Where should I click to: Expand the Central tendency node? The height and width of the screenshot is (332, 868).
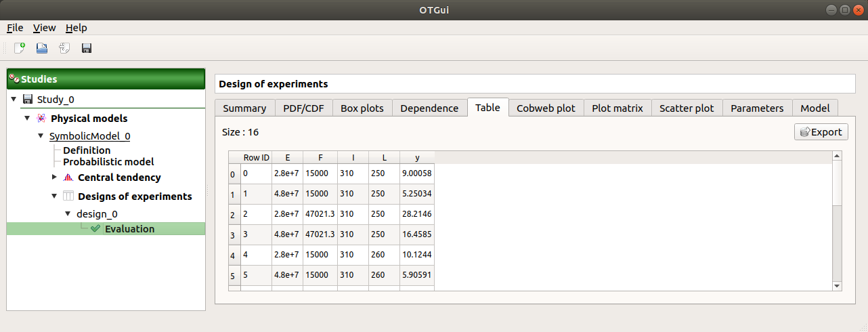(54, 178)
